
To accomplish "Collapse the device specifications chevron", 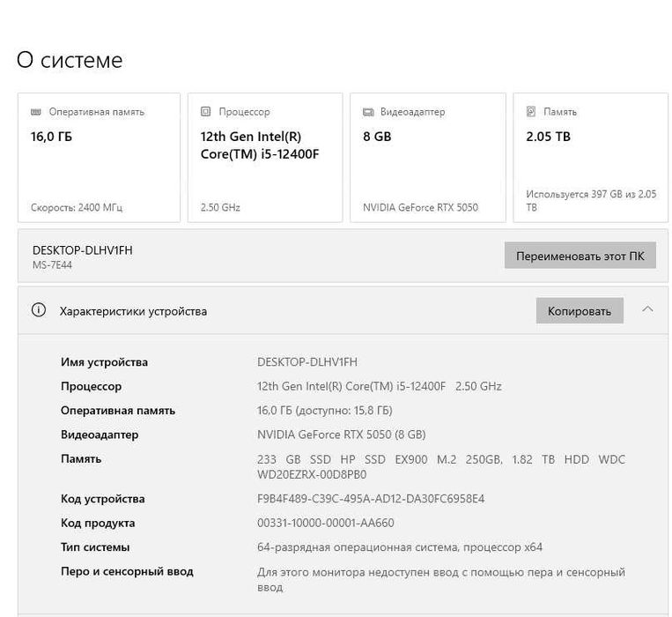I will (x=647, y=309).
